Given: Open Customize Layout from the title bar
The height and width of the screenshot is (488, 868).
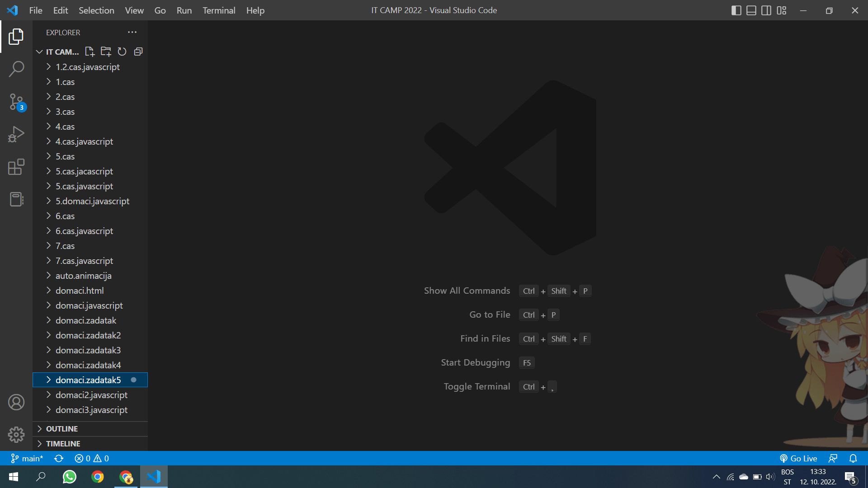Looking at the screenshot, I should [781, 10].
